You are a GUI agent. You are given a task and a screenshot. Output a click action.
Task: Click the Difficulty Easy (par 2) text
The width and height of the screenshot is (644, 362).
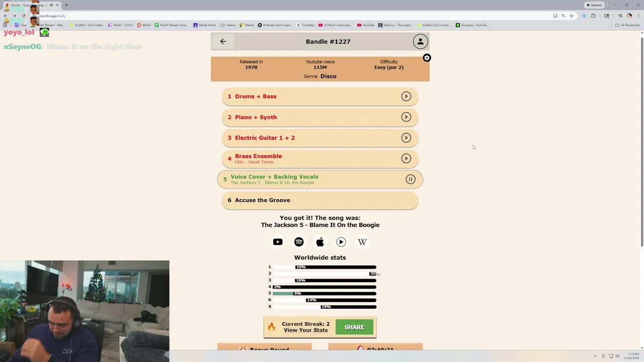click(x=389, y=64)
